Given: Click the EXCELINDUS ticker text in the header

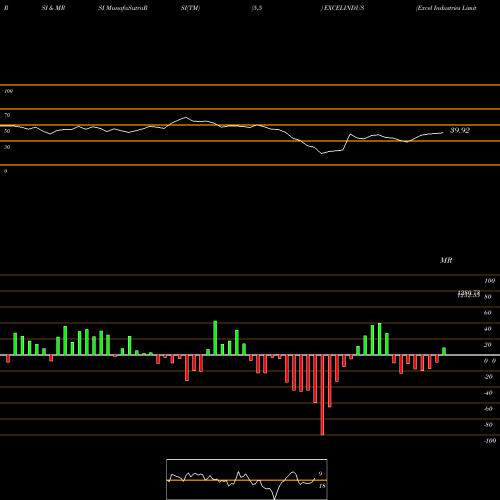Looking at the screenshot, I should [344, 8].
